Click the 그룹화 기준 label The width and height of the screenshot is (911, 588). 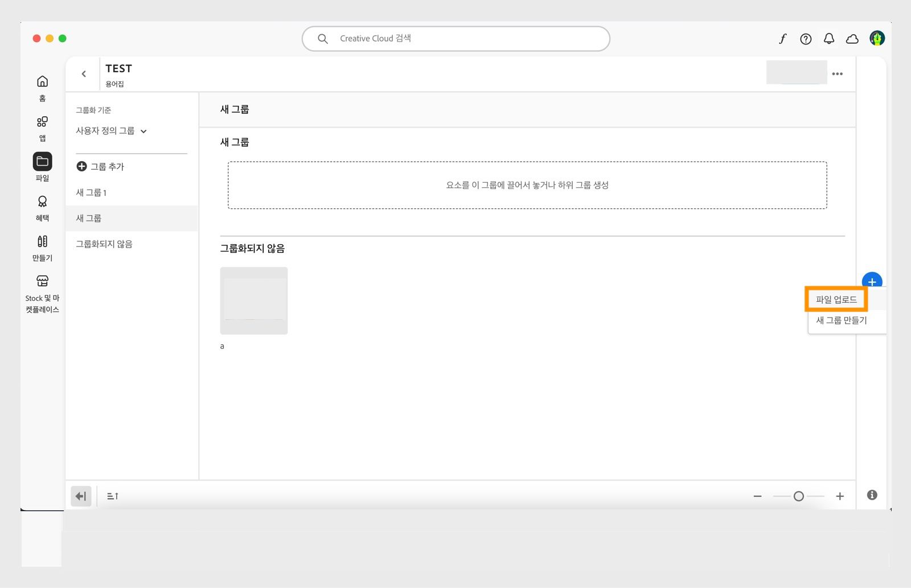point(93,110)
